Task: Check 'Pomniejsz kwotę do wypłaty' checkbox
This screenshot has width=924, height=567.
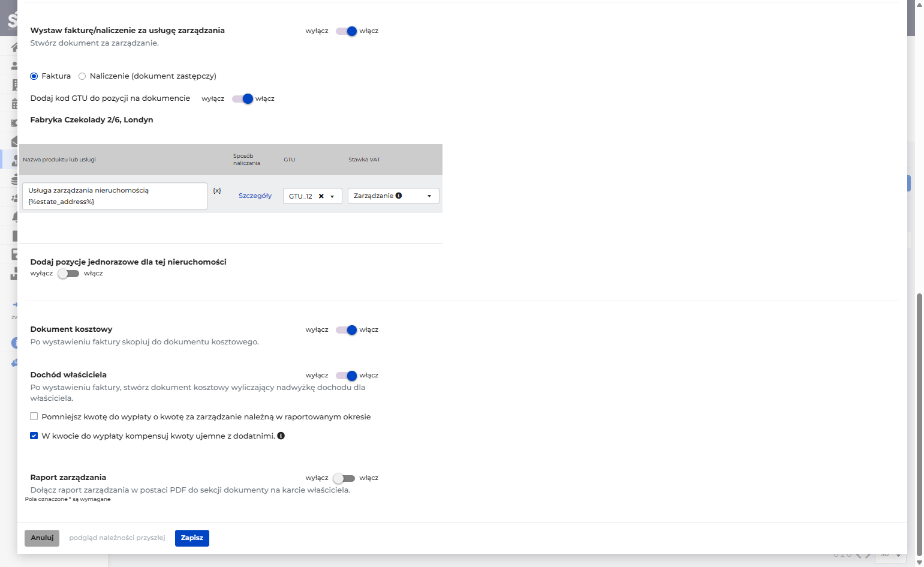Action: pos(34,416)
